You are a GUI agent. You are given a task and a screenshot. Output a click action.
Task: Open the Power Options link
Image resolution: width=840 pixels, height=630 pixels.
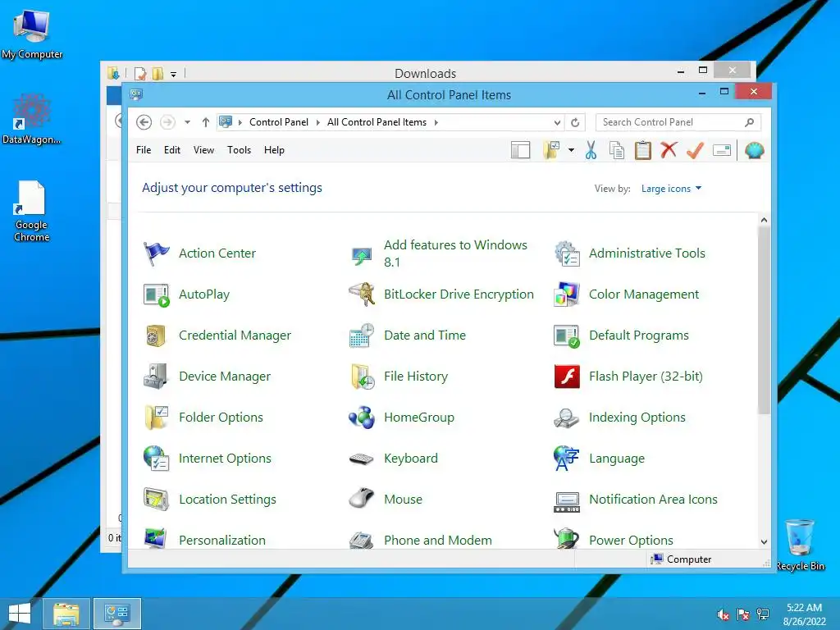click(x=631, y=540)
